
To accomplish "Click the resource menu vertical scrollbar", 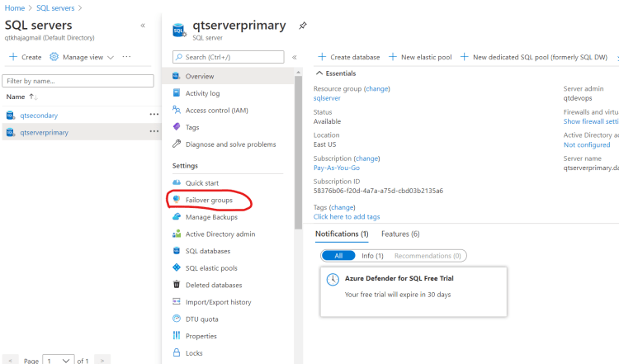I will (298, 152).
